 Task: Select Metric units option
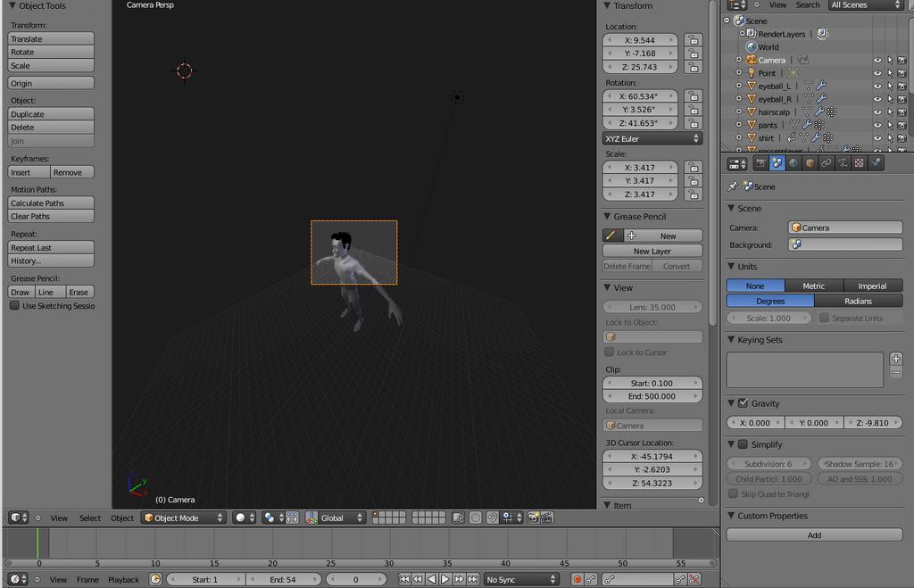814,286
